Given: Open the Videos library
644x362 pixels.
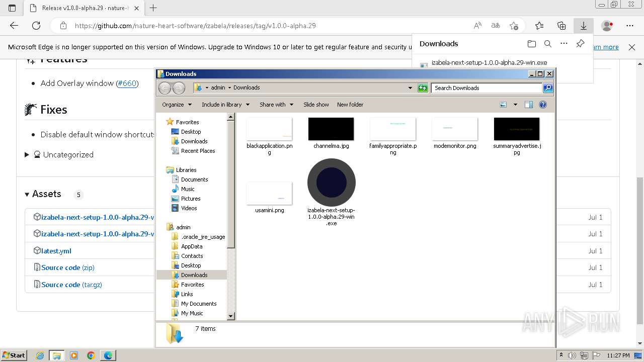Looking at the screenshot, I should tap(189, 208).
